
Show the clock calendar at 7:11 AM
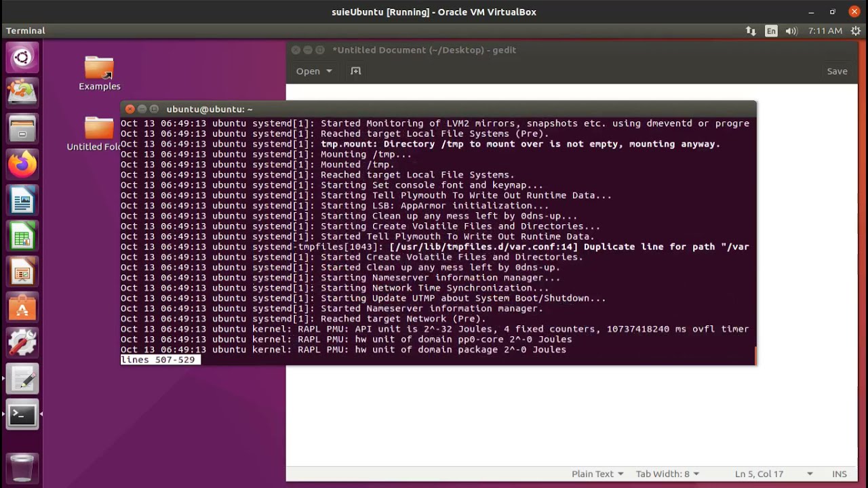[x=825, y=30]
